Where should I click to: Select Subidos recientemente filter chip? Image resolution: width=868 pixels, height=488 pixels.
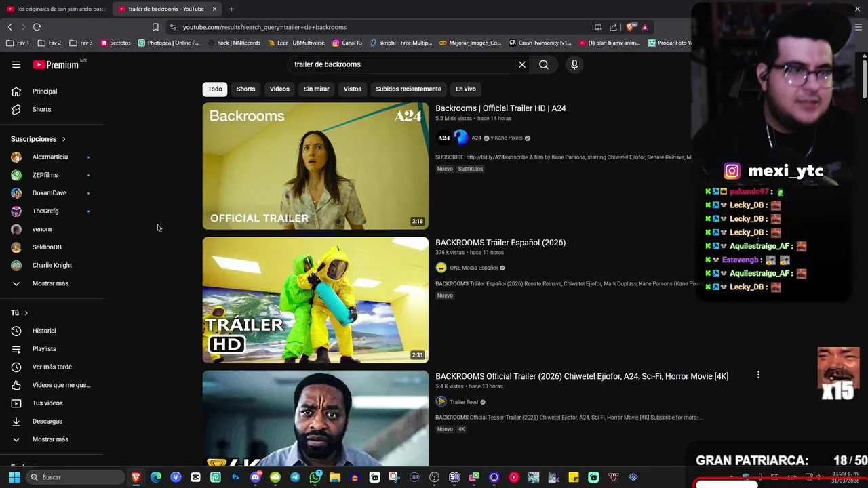(x=408, y=89)
